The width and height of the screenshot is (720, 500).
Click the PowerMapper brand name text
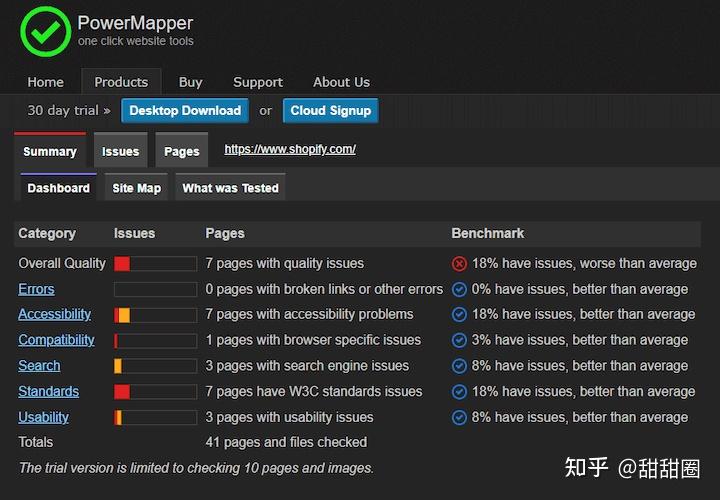pos(135,22)
